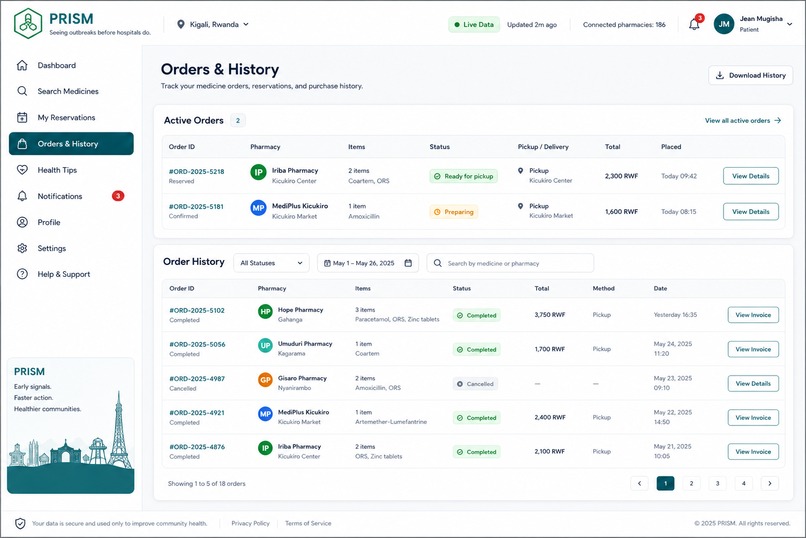Click the Help & Support question icon
The height and width of the screenshot is (538, 806).
point(22,274)
